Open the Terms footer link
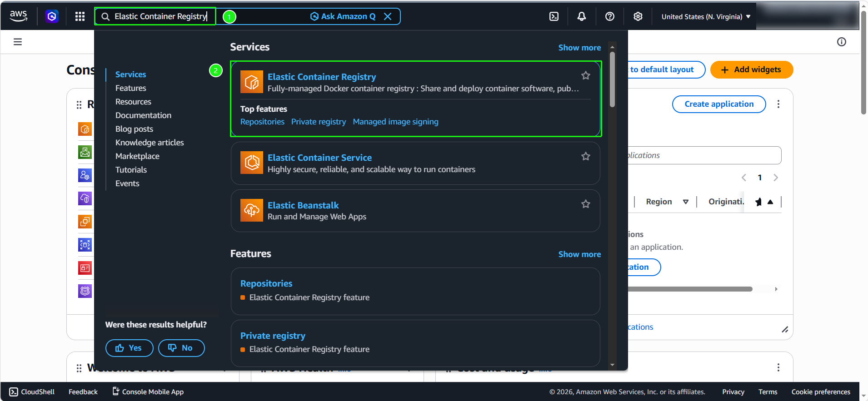 point(768,391)
